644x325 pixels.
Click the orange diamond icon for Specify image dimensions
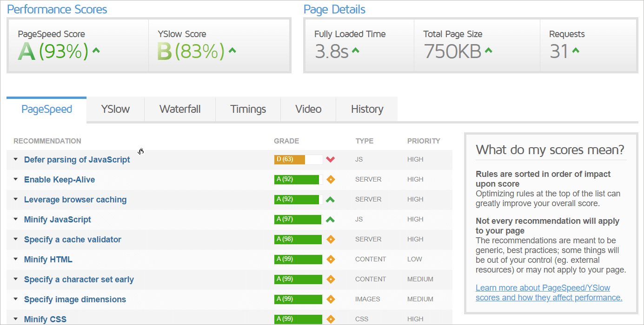coord(331,299)
